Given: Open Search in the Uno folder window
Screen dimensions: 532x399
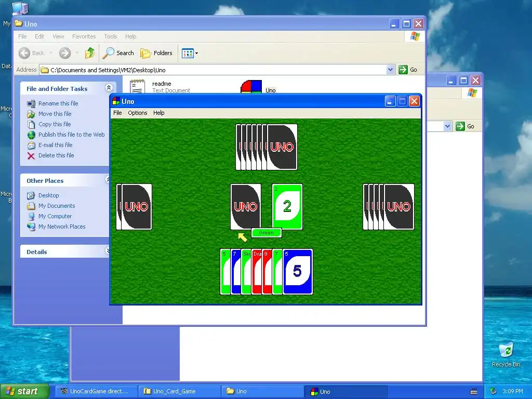Looking at the screenshot, I should (x=118, y=53).
